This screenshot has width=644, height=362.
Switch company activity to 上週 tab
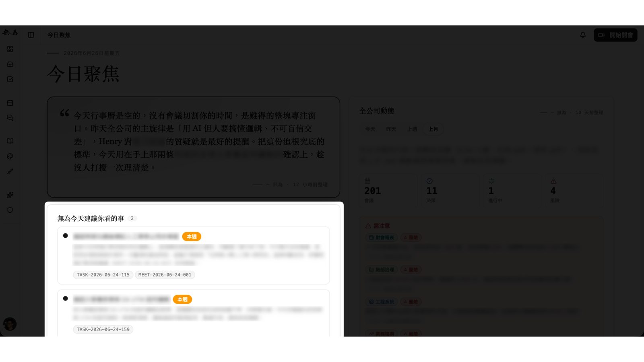coord(412,129)
